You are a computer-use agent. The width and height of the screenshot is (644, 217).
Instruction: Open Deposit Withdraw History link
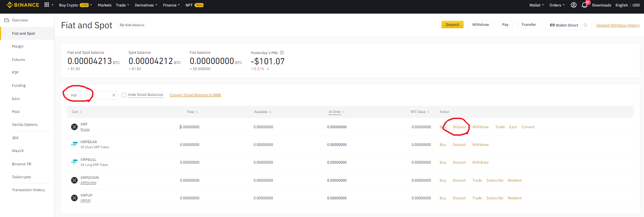618,25
